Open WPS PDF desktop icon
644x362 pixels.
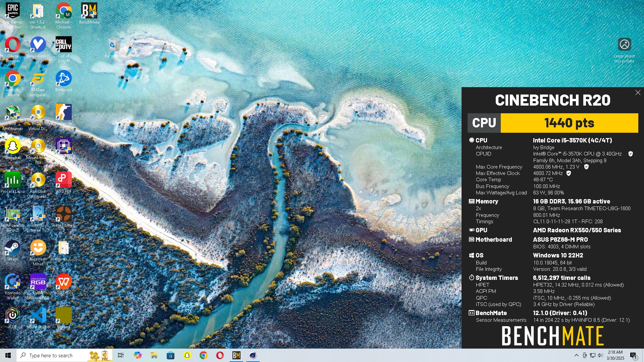(x=63, y=183)
